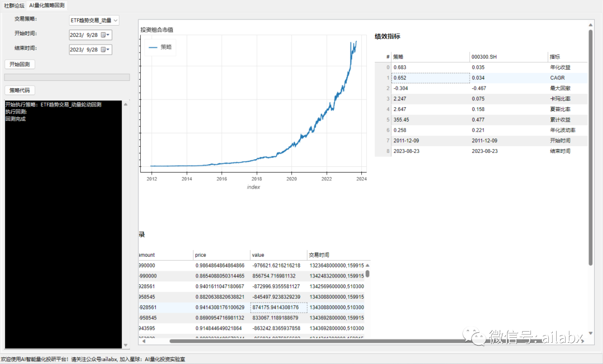Select price cell 0.914844649021864

tap(222, 328)
